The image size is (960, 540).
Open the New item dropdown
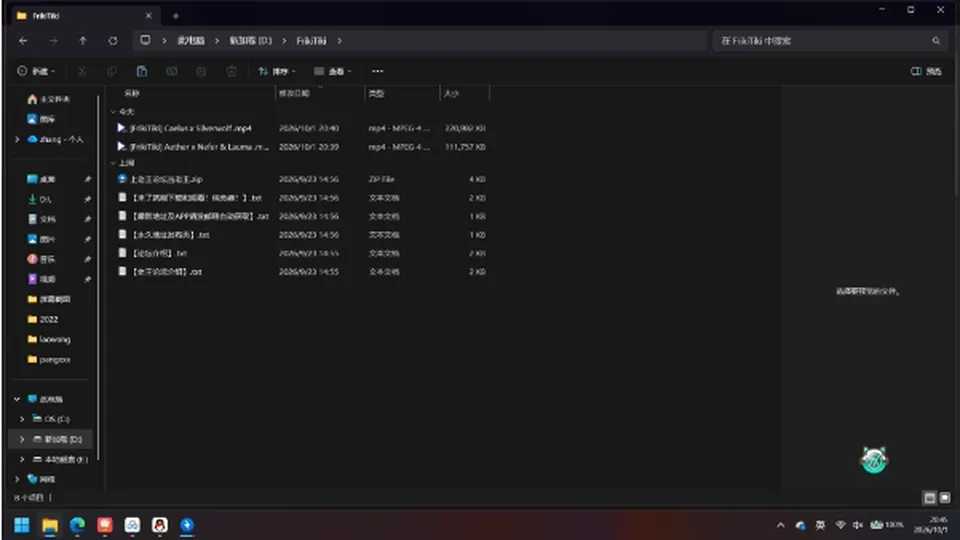(36, 71)
